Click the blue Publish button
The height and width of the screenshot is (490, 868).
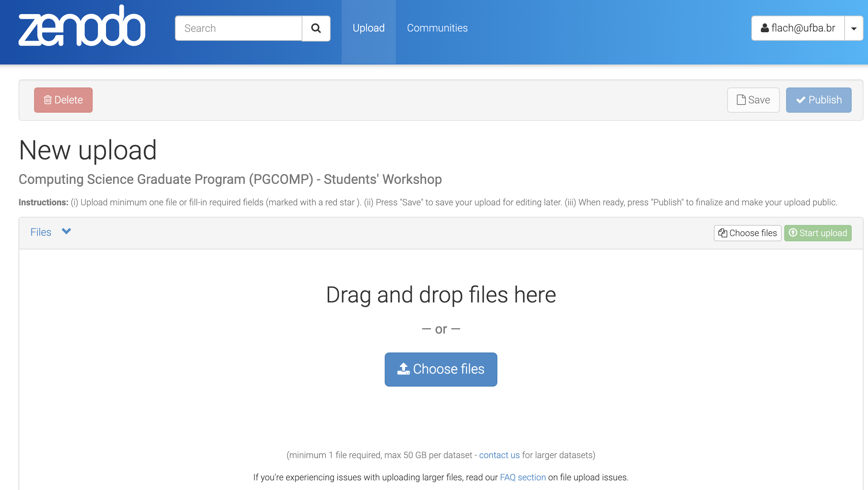tap(819, 100)
